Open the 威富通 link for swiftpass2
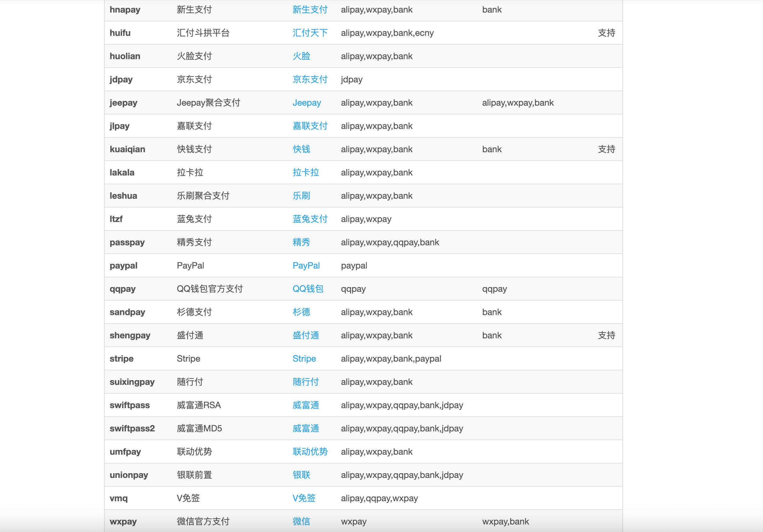763x532 pixels. [x=305, y=428]
